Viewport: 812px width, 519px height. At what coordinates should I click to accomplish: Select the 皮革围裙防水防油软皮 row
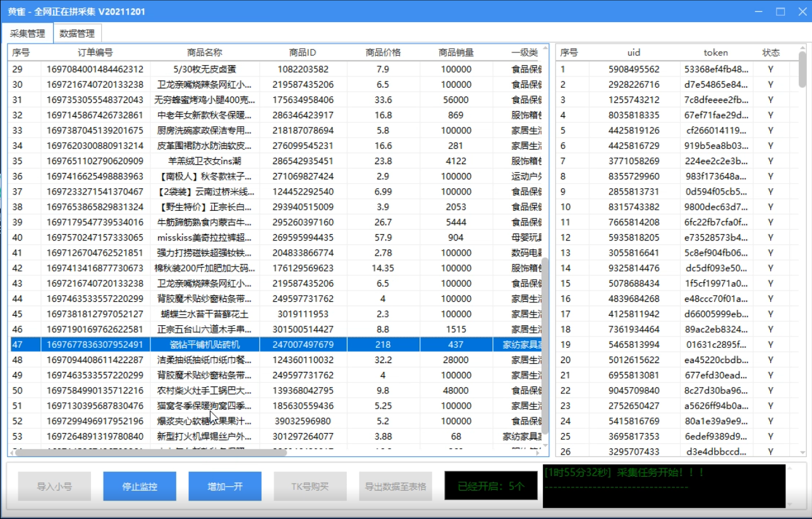pos(276,146)
